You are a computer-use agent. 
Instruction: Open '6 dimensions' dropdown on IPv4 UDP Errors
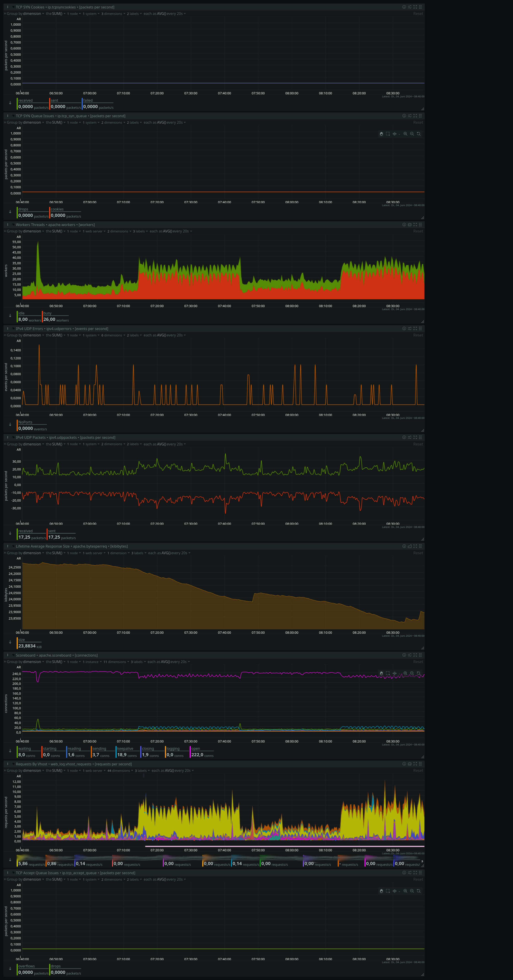[x=113, y=335]
